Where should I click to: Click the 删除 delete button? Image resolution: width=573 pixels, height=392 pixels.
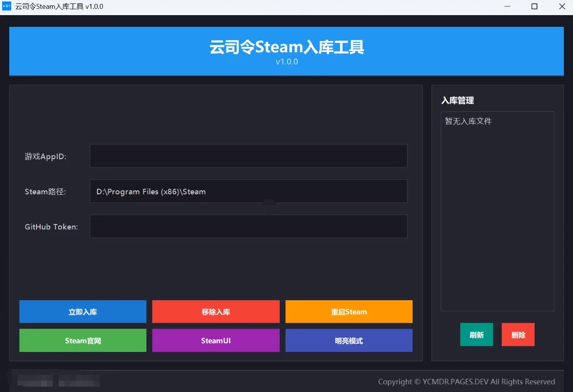point(518,334)
